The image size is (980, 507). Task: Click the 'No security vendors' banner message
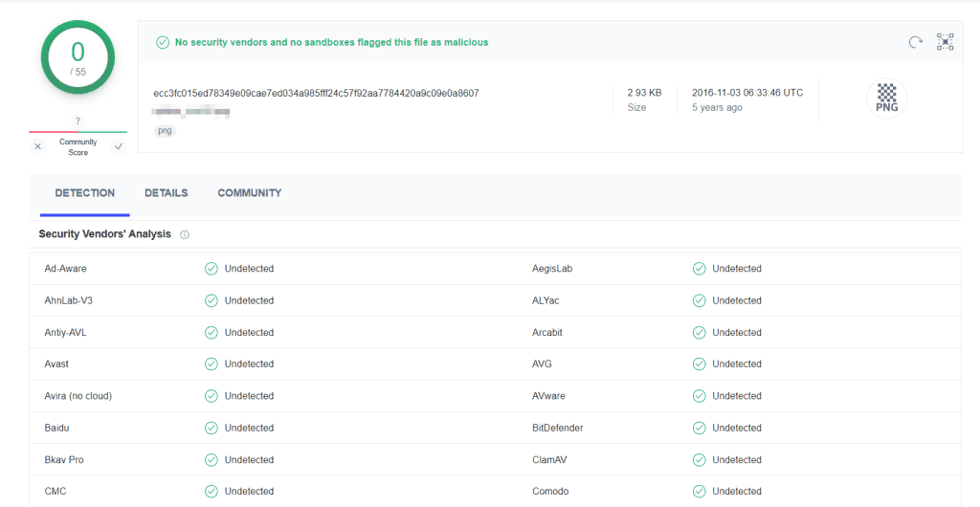(x=332, y=42)
